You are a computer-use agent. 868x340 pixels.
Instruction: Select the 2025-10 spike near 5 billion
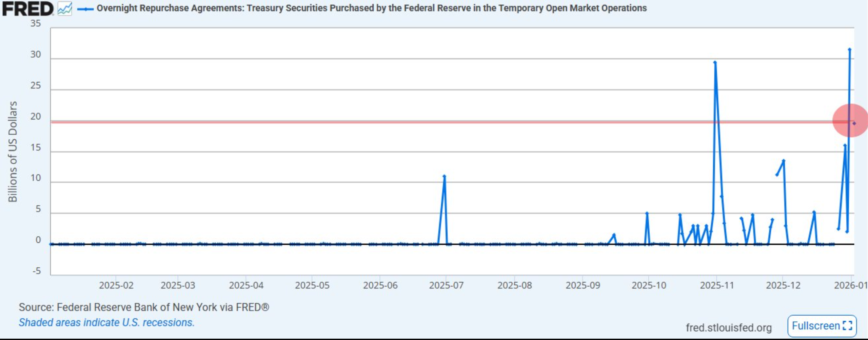(647, 213)
